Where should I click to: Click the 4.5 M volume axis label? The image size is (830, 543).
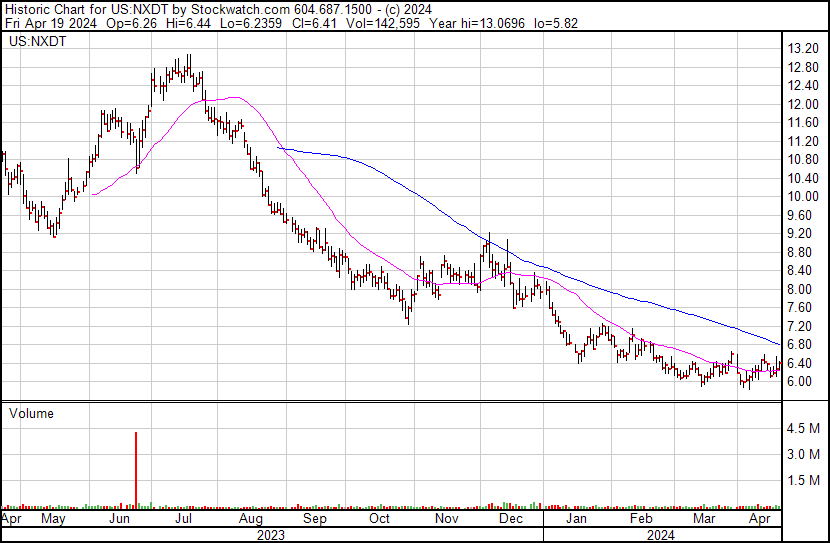tap(805, 429)
